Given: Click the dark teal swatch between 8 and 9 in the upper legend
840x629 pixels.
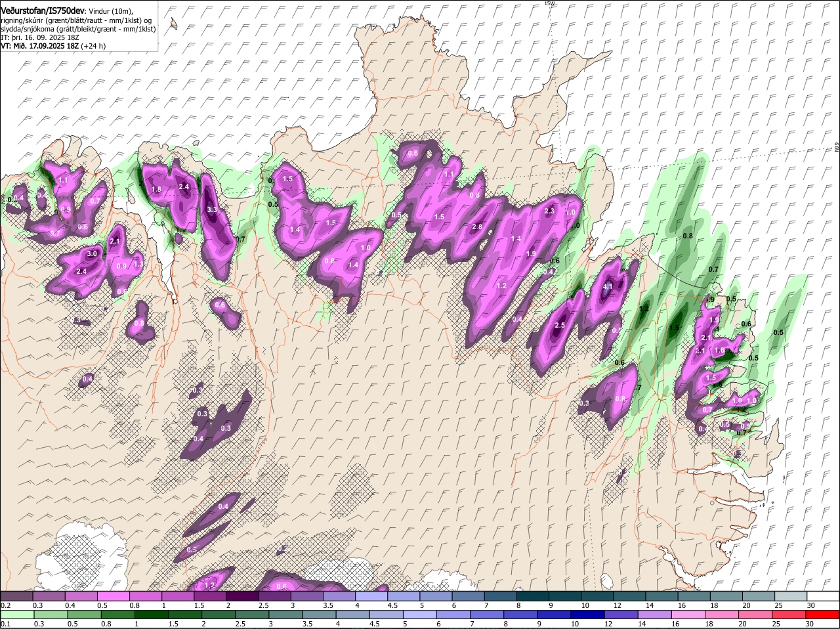Looking at the screenshot, I should 534,596.
